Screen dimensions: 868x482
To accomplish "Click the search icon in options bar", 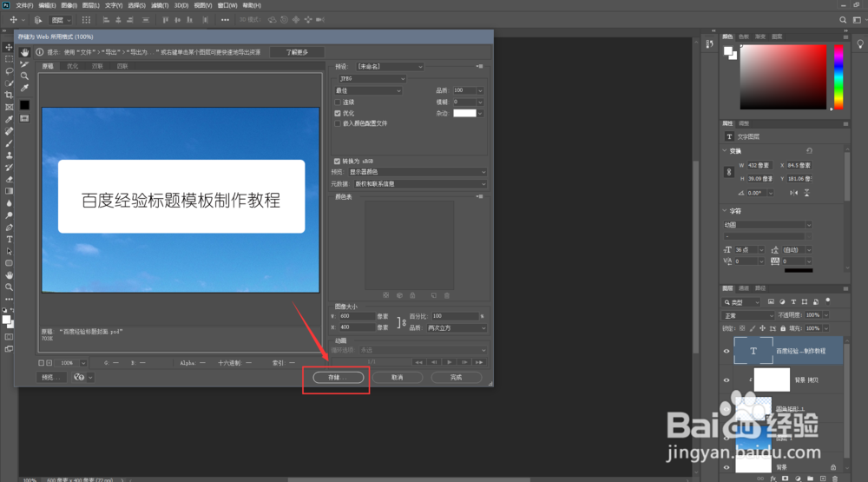I will (843, 20).
